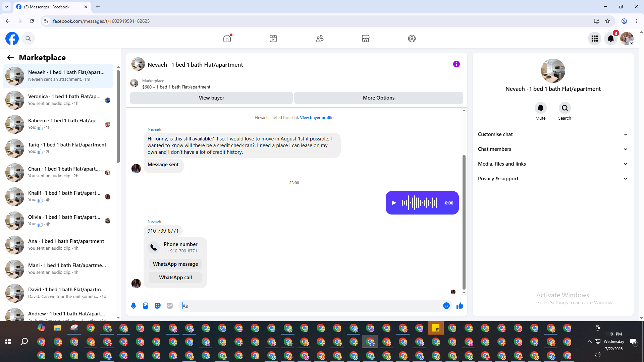The width and height of the screenshot is (644, 362).
Task: Expand Privacy & support section
Action: pos(553,179)
